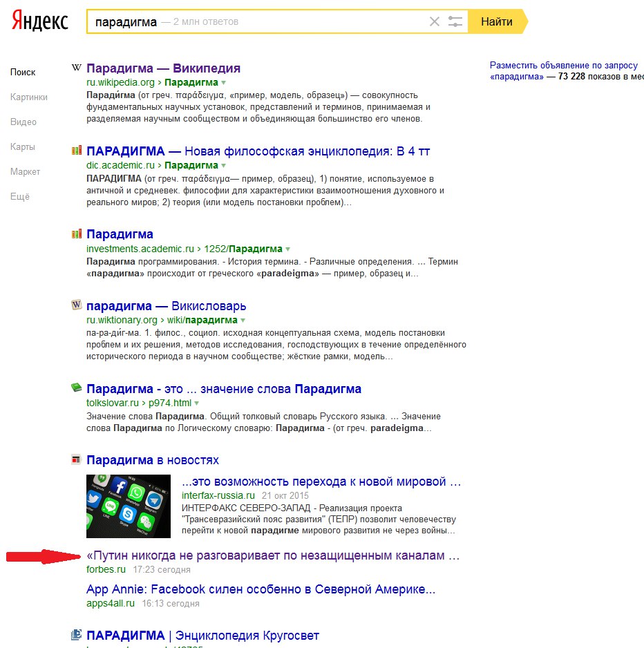Open the Ещё menu in sidebar
The width and height of the screenshot is (644, 648).
[20, 196]
